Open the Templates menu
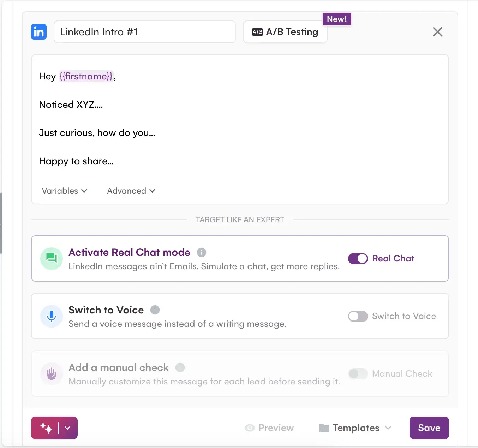 (354, 428)
